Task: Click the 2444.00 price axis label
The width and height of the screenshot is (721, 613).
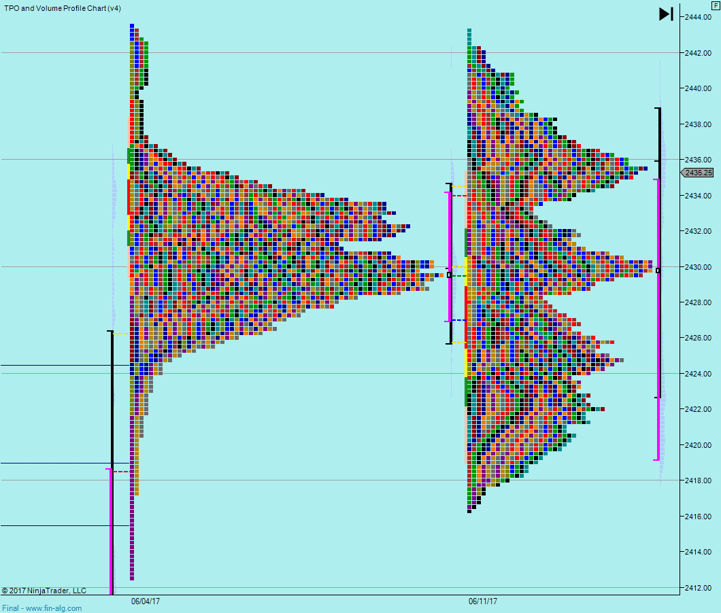Action: pos(697,17)
